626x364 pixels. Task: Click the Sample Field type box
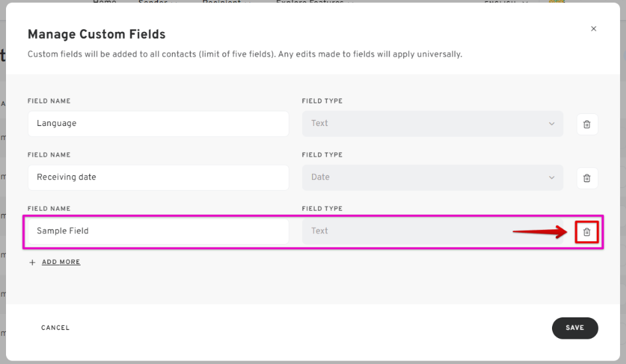click(x=433, y=231)
